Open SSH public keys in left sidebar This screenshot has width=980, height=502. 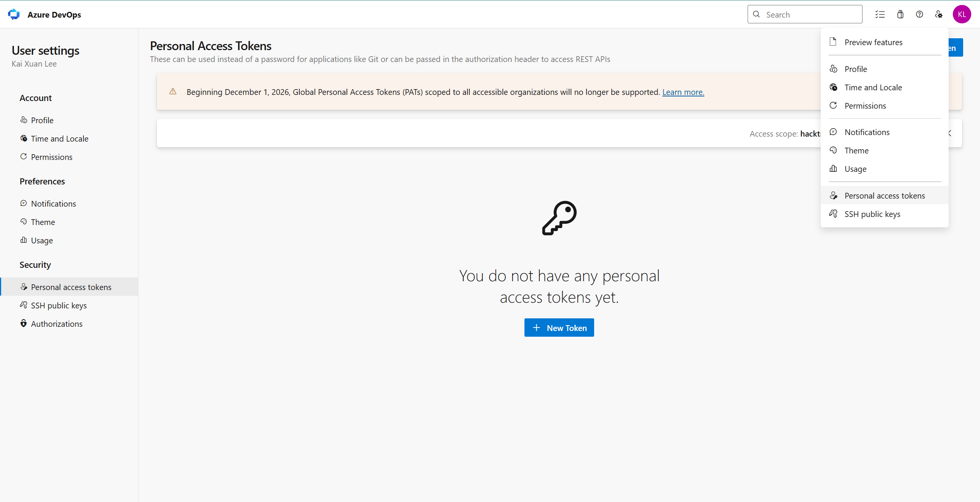coord(69,305)
